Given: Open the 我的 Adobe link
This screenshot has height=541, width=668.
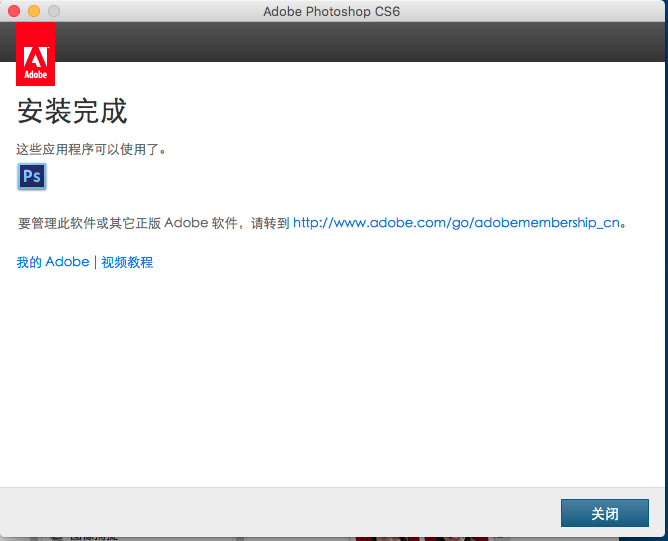Looking at the screenshot, I should point(53,262).
